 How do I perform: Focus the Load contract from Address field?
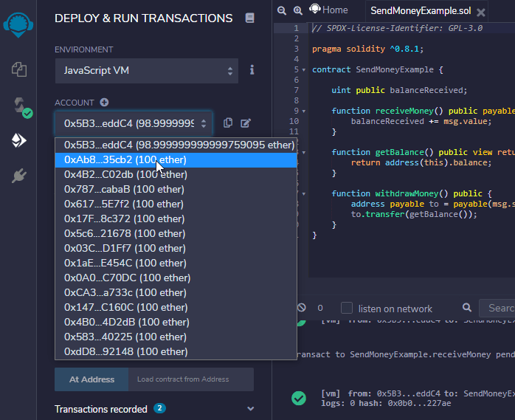point(191,379)
